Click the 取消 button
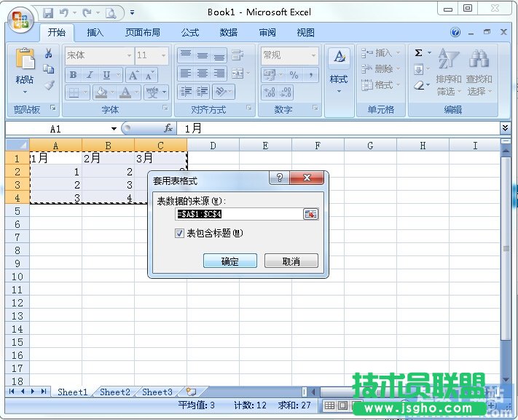Viewport: 518px width, 420px height. coord(291,261)
